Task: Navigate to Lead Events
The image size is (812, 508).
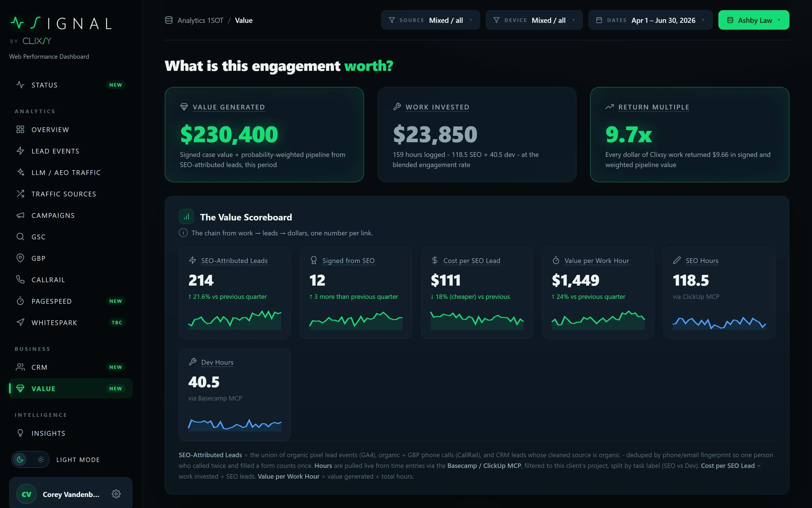Action: point(71,151)
